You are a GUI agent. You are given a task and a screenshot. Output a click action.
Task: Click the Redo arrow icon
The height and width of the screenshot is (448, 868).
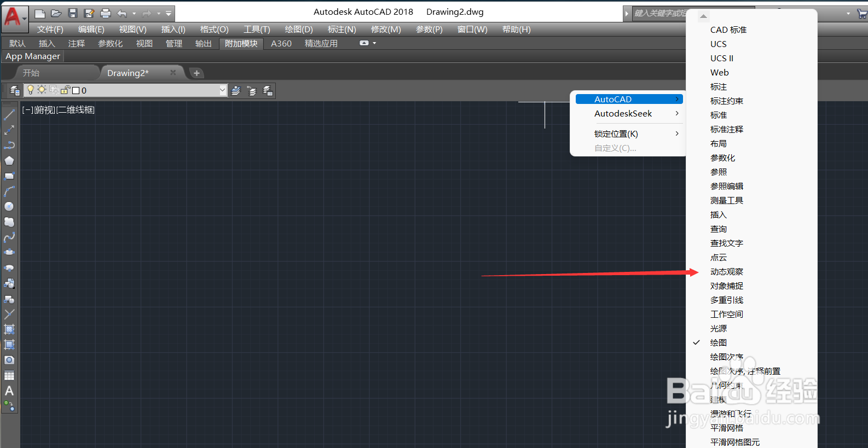147,13
